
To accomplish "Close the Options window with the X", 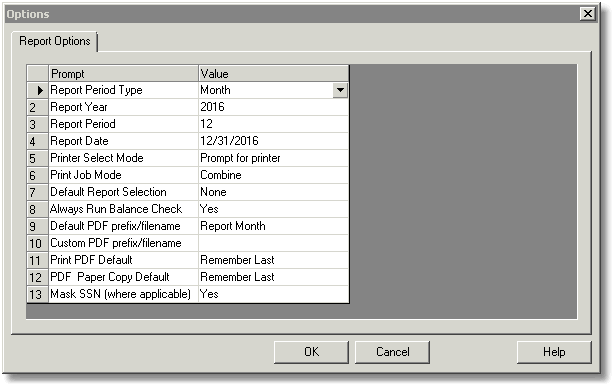I will tap(588, 14).
